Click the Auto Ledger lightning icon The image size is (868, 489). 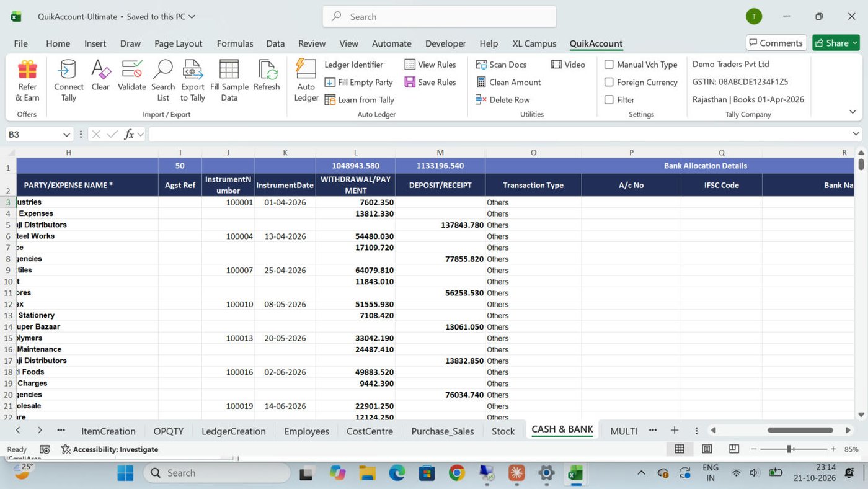click(x=306, y=69)
